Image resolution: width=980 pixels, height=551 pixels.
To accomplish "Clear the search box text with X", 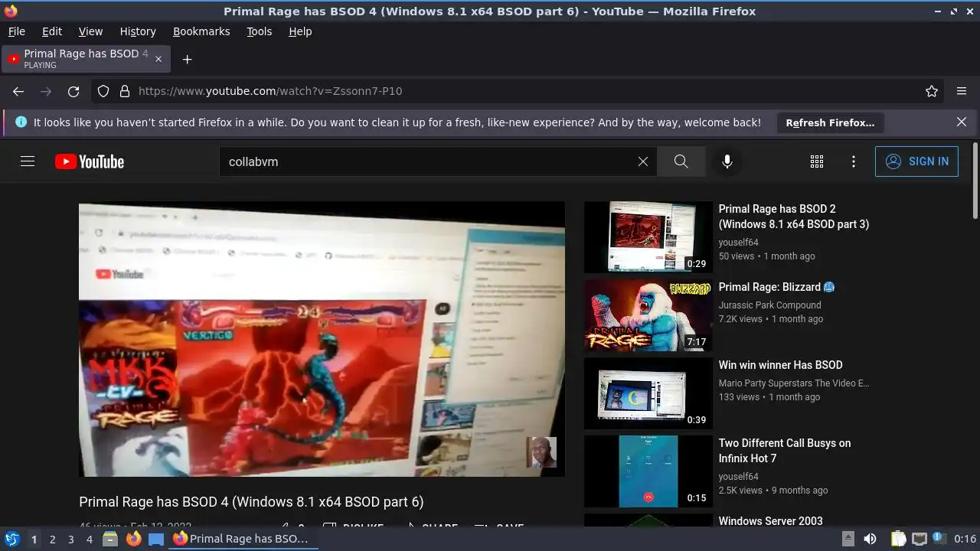I will coord(643,161).
